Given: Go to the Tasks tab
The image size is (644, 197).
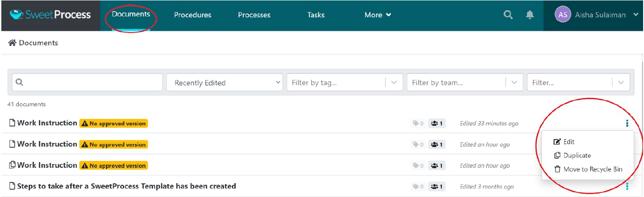Looking at the screenshot, I should [x=316, y=15].
